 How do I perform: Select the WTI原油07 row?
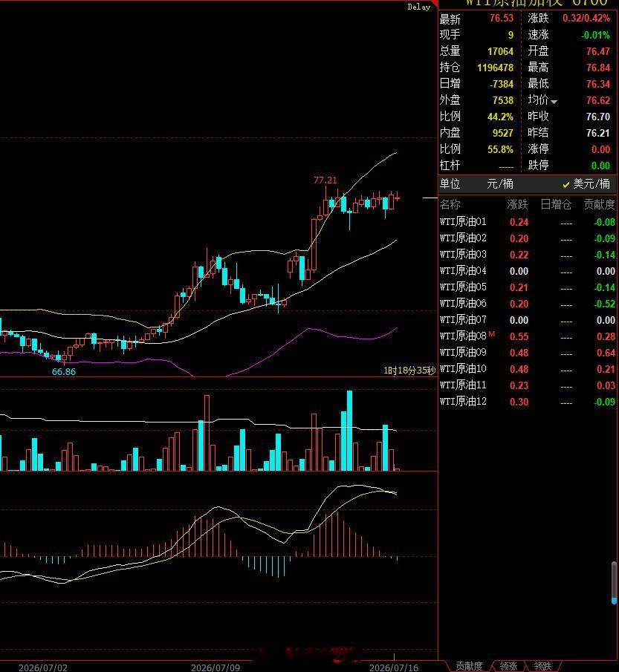528,320
